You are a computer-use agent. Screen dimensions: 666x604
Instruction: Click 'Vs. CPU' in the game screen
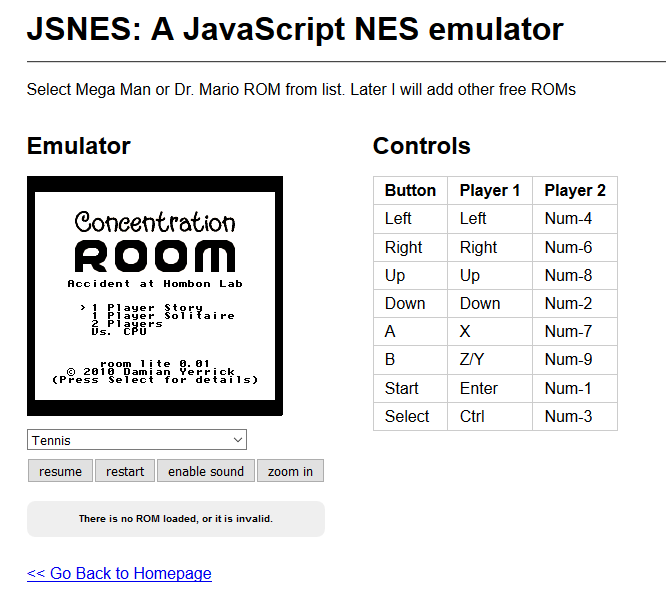click(119, 331)
